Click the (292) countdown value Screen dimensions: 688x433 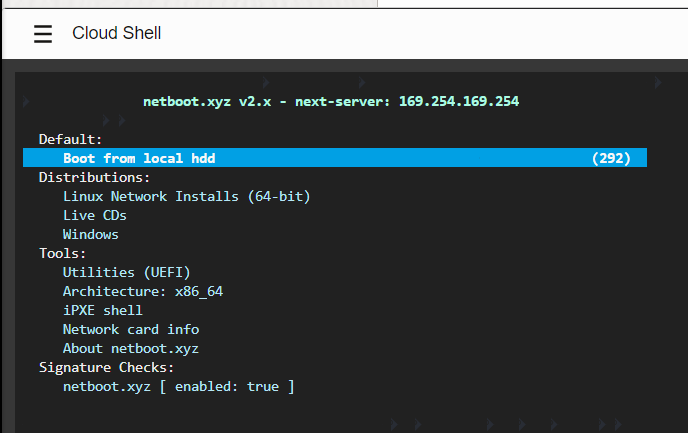tap(611, 158)
